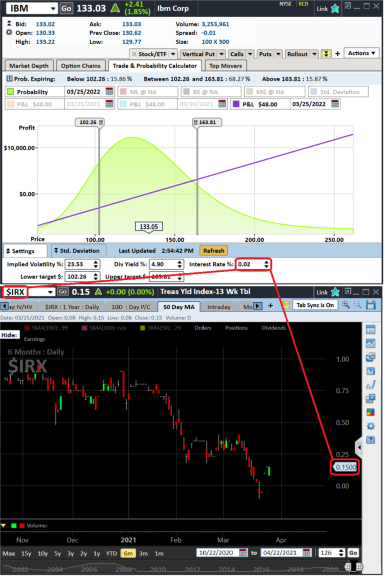Click Go button next to 126 days field

click(353, 553)
